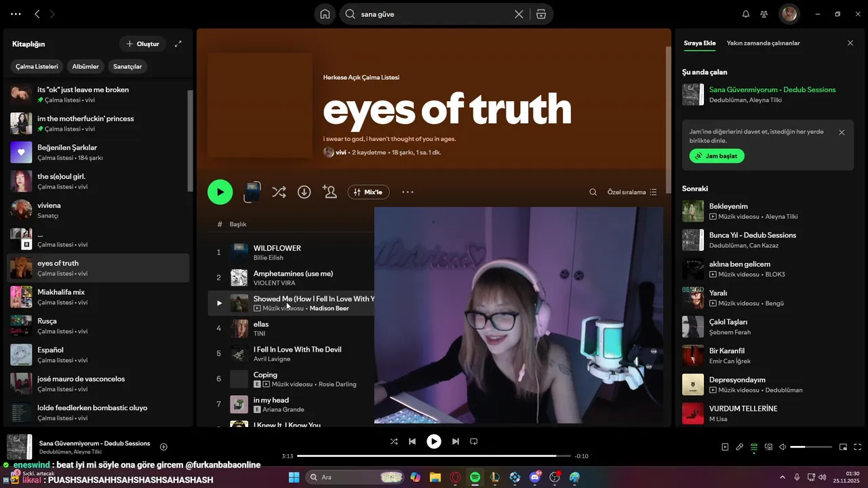Show lyrics with microphone icon
This screenshot has width=868, height=488.
point(740,447)
